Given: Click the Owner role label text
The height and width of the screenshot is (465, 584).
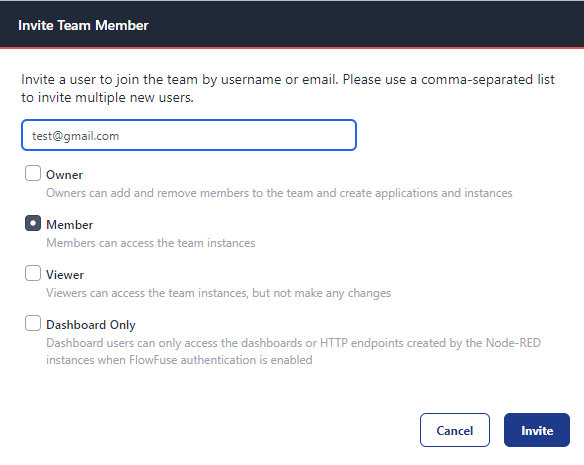Looking at the screenshot, I should (64, 175).
